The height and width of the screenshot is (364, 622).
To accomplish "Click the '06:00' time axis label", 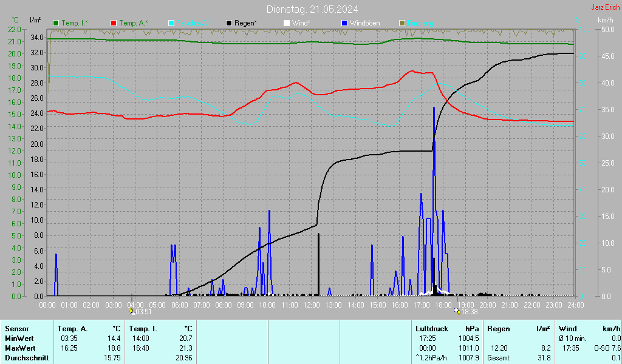I will [x=179, y=305].
